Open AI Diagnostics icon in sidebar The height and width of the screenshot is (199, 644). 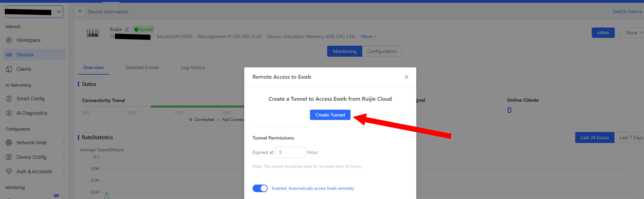9,113
